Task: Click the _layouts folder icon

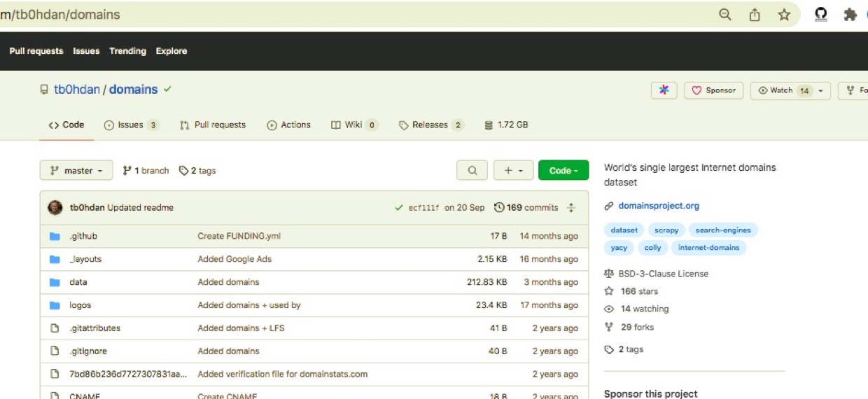Action: (x=55, y=259)
